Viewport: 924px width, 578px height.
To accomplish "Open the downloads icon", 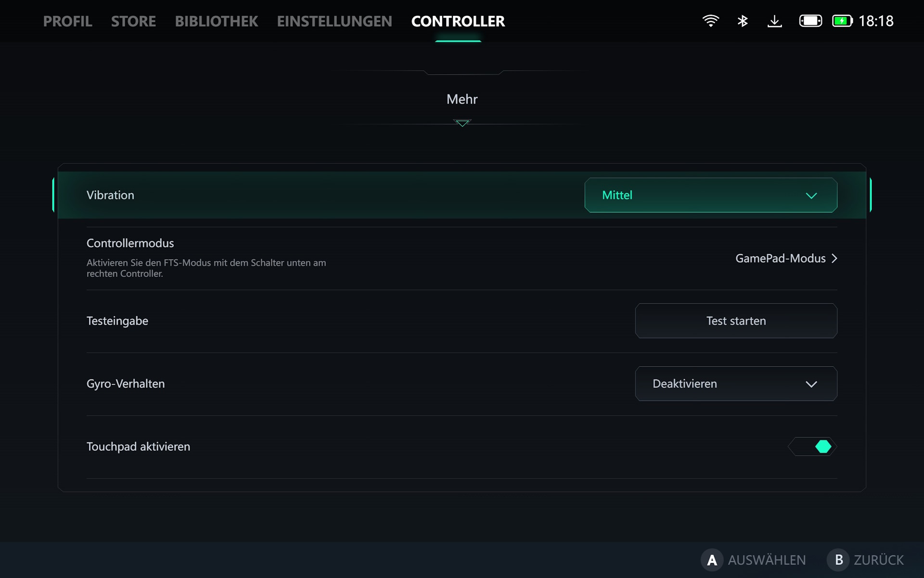I will [774, 21].
